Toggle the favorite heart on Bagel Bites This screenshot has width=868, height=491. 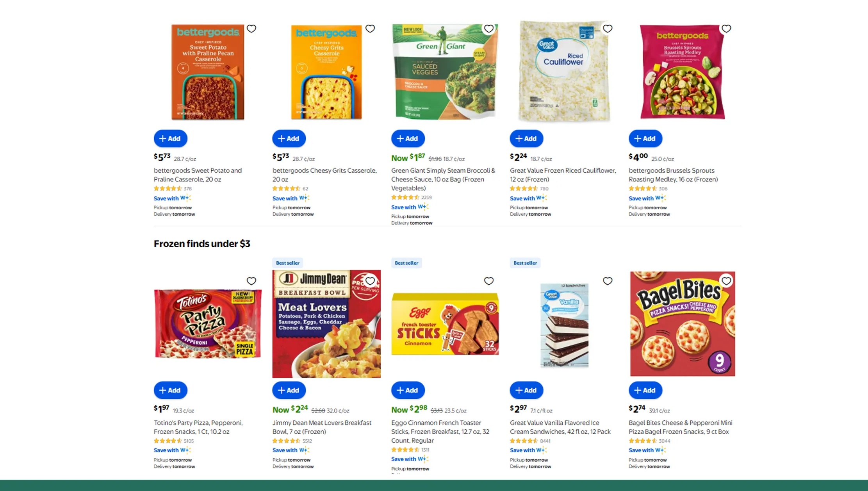[x=726, y=280]
